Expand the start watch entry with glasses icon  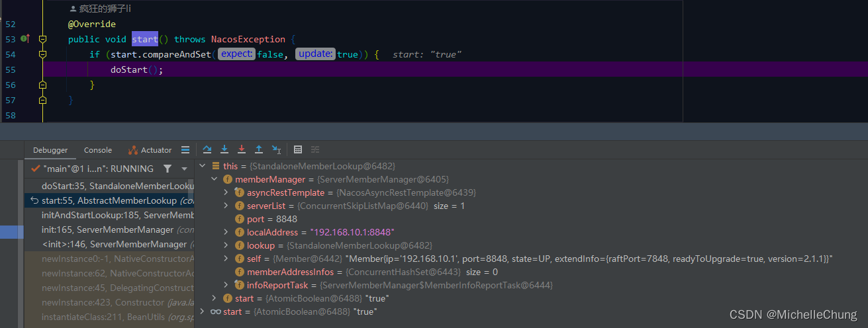pos(203,311)
